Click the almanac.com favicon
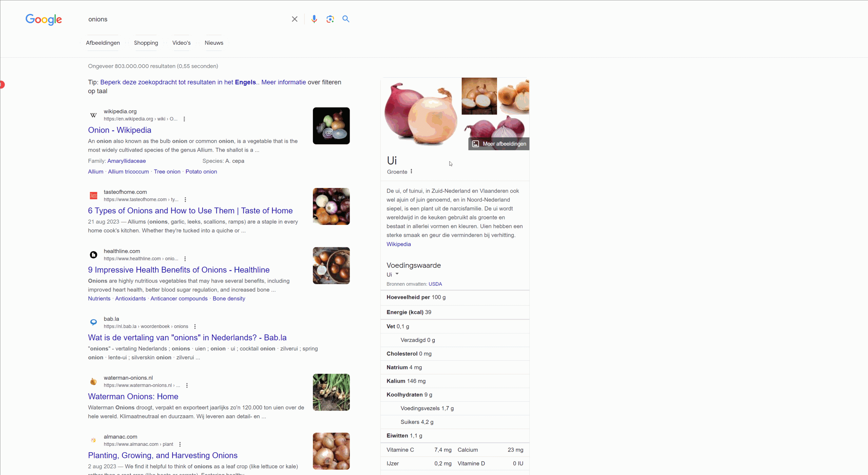Screen dimensions: 868x475 (x=94, y=440)
